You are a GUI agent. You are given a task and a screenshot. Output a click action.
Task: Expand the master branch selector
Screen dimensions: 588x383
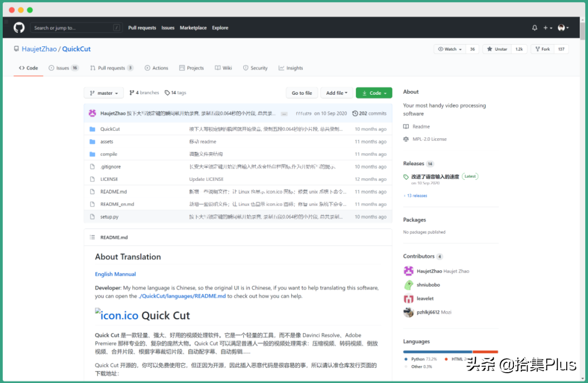(104, 93)
